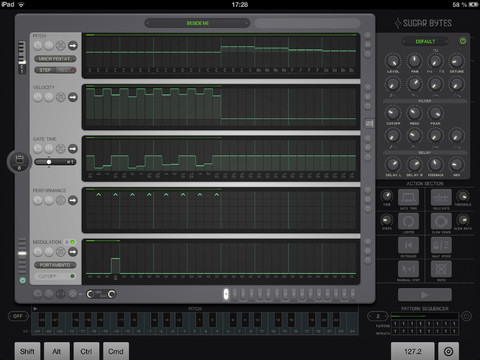Image resolution: width=480 pixels, height=360 pixels.
Task: Click the dice icon in Performance lane
Action: click(60, 200)
